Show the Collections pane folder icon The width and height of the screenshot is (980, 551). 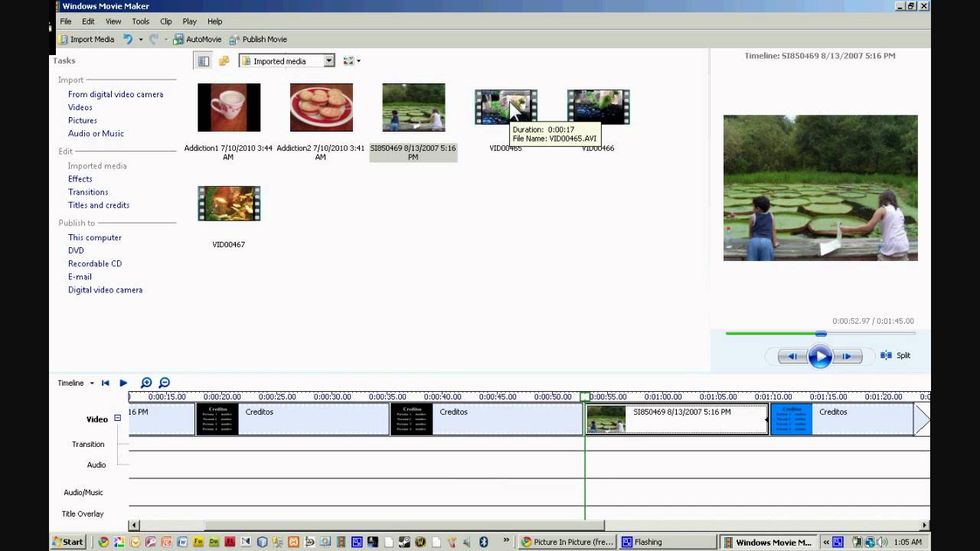click(x=224, y=61)
